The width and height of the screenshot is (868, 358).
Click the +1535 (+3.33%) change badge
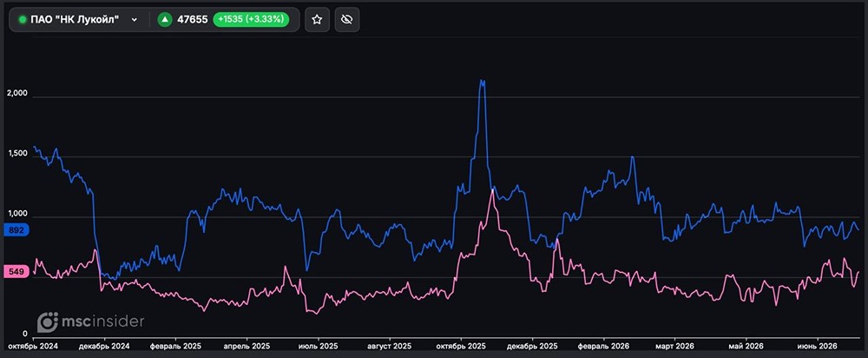pos(251,20)
